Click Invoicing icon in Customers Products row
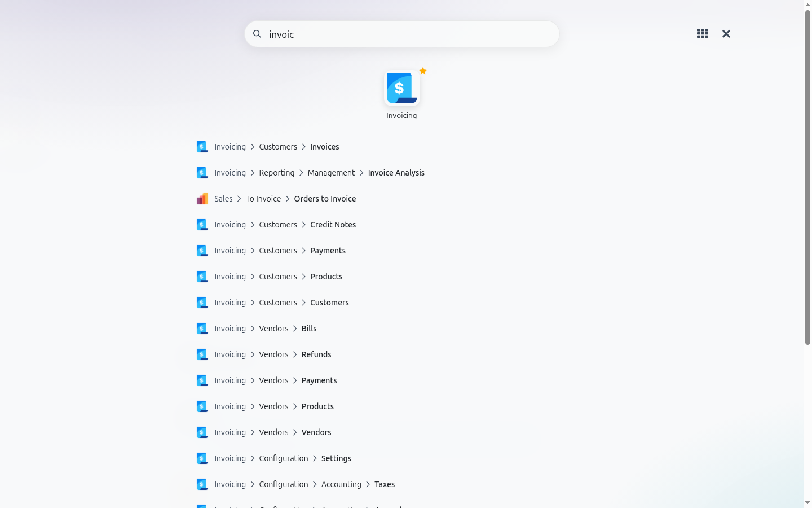This screenshot has height=508, width=812. pos(202,277)
